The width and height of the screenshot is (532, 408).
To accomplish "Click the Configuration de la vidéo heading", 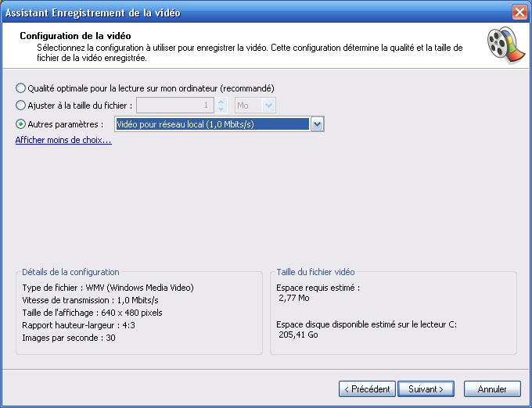I will tap(75, 36).
